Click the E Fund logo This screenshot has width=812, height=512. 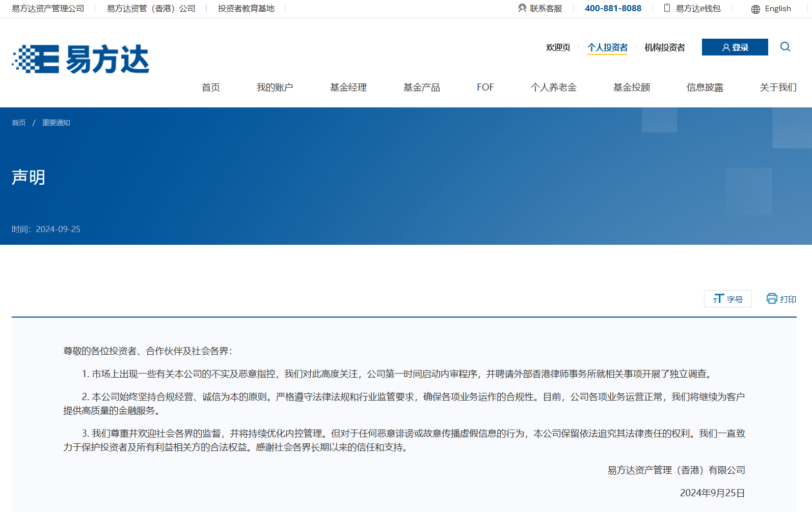(x=80, y=59)
